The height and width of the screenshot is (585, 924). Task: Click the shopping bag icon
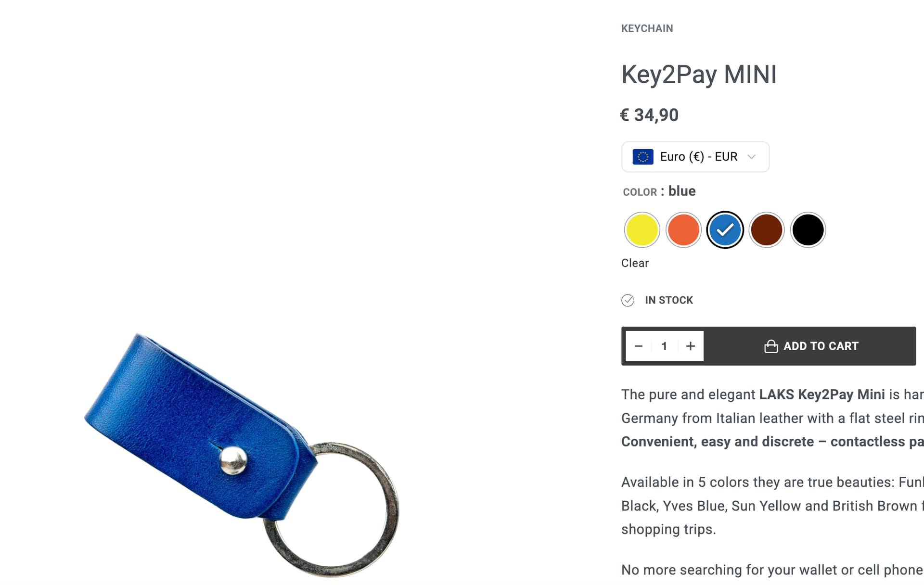pos(771,346)
